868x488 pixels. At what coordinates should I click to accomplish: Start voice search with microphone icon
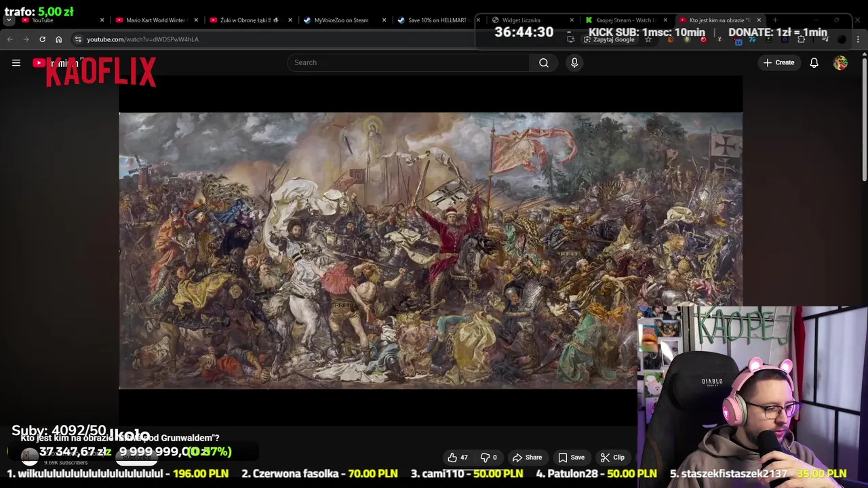tap(574, 62)
